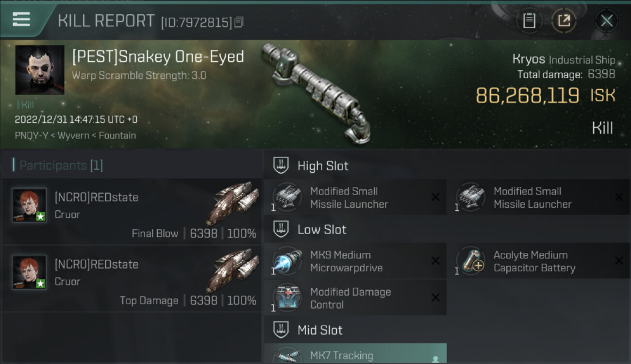
Task: Select the Kryos ship image
Action: (315, 92)
